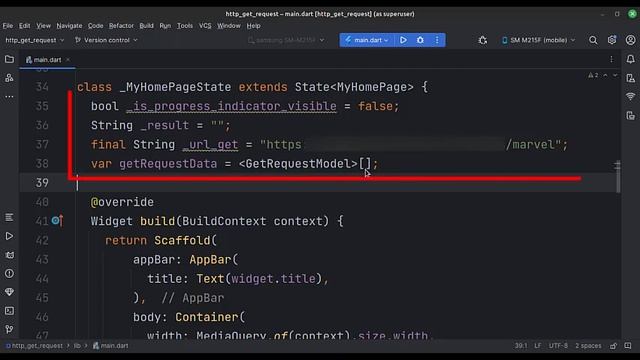Open the Problems tool window icon
640x360 pixels.
9,273
